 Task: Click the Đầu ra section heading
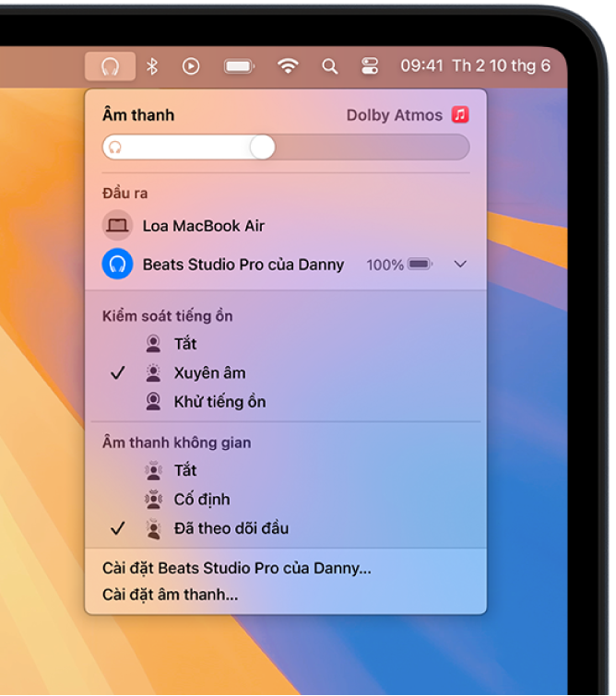click(x=124, y=193)
